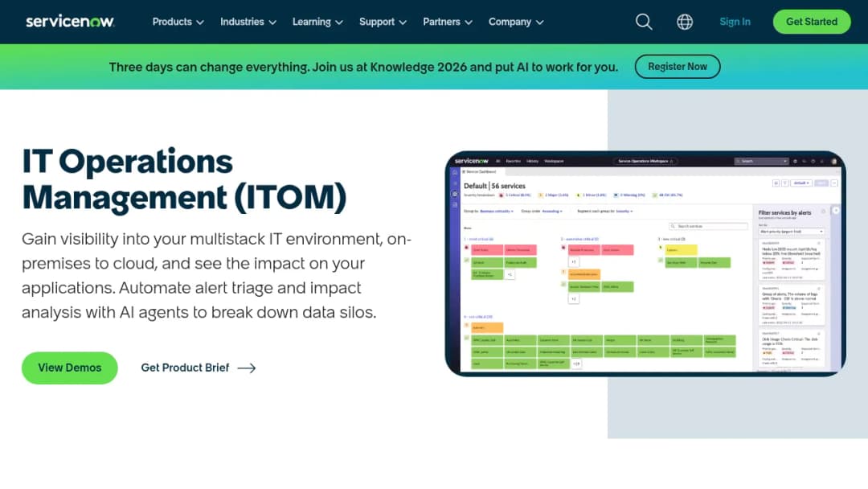This screenshot has height=489, width=868.
Task: Click the Get Started button
Action: point(812,22)
